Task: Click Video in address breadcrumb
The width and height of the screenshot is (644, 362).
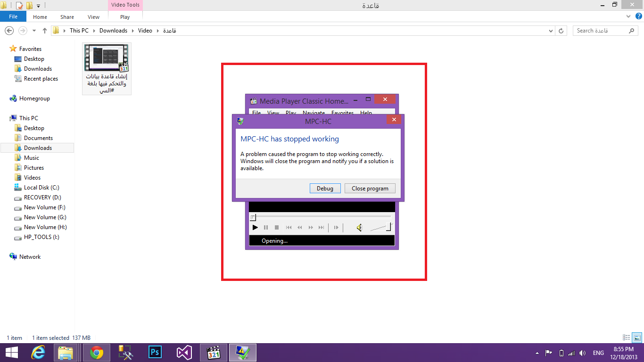Action: [x=145, y=31]
